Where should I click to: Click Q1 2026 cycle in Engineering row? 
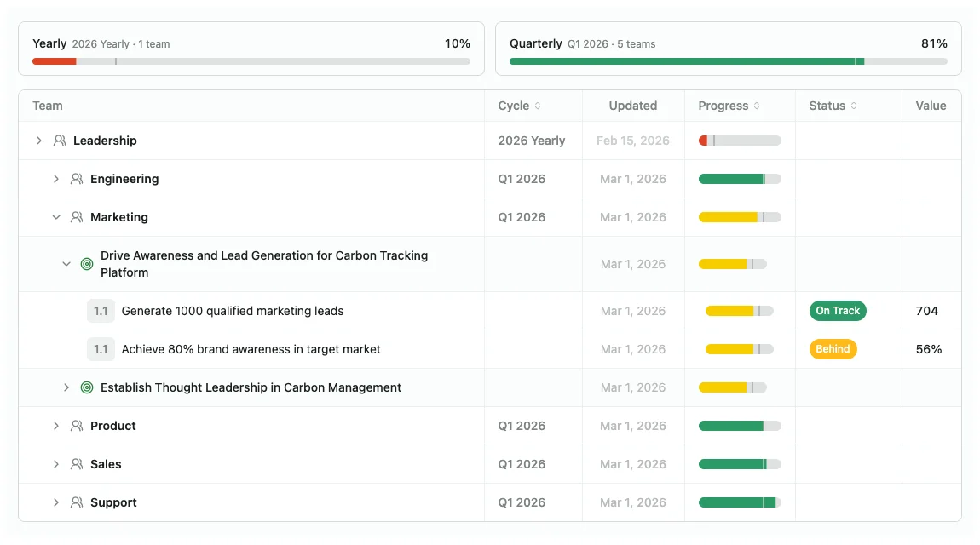click(522, 179)
